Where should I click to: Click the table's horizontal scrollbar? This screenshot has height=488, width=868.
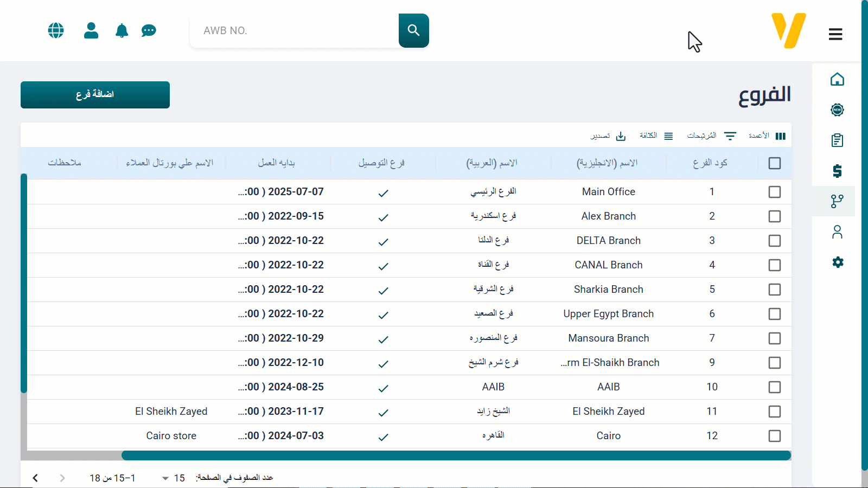[x=456, y=455]
